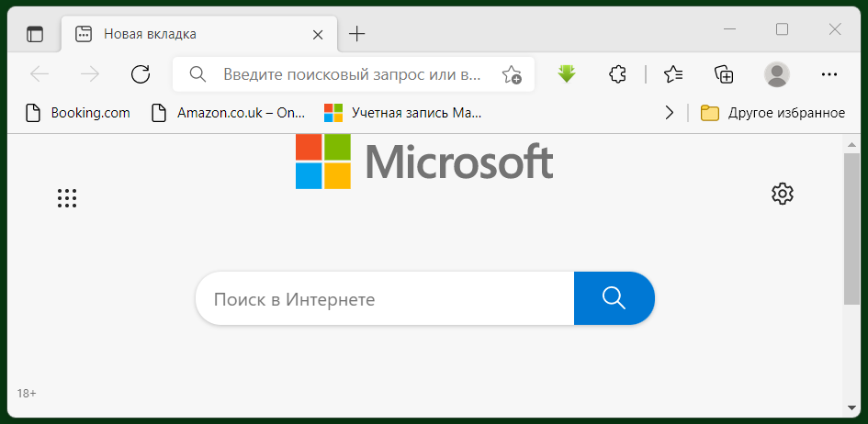868x424 pixels.
Task: Open the user profile avatar
Action: point(777,74)
